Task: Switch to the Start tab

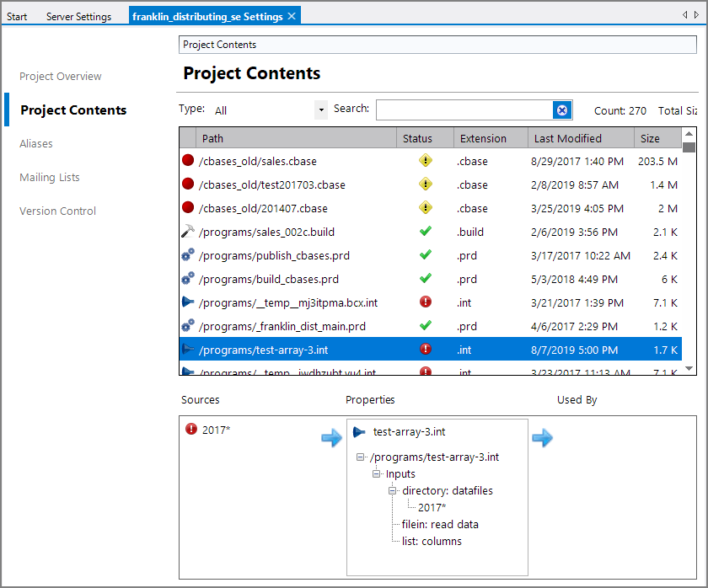Action: [17, 16]
